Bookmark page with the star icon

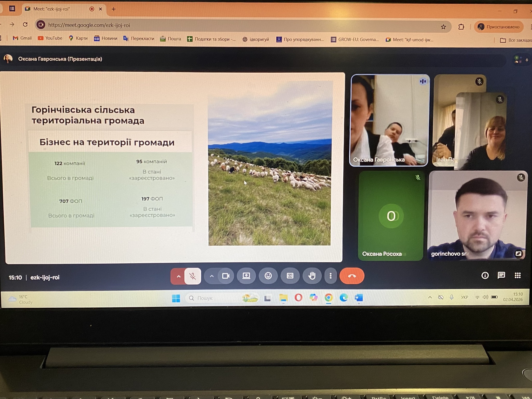(x=443, y=27)
